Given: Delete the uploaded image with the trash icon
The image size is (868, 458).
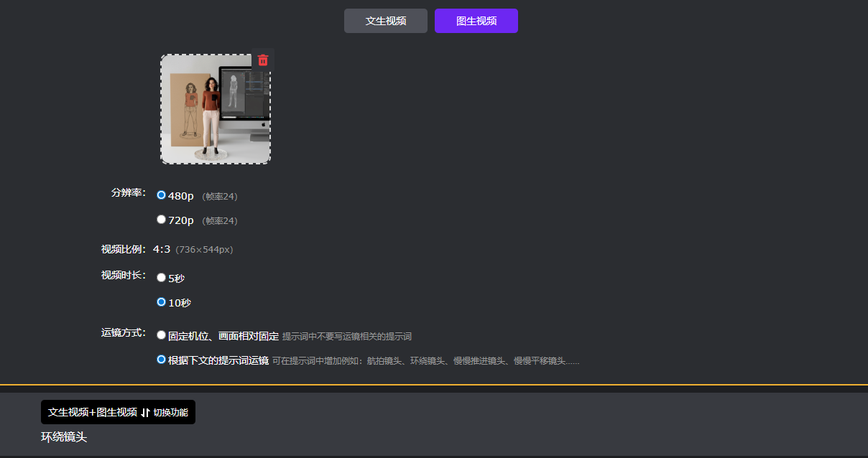Looking at the screenshot, I should click(263, 60).
